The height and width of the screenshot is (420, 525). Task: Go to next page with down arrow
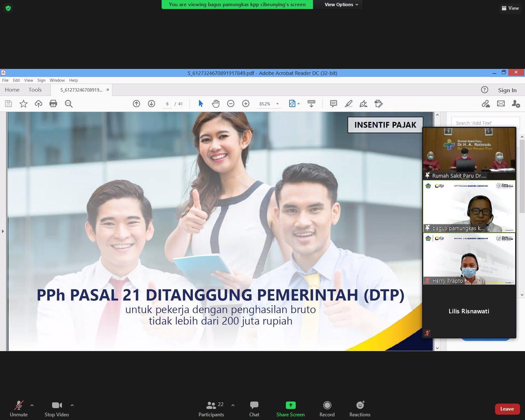tap(151, 104)
